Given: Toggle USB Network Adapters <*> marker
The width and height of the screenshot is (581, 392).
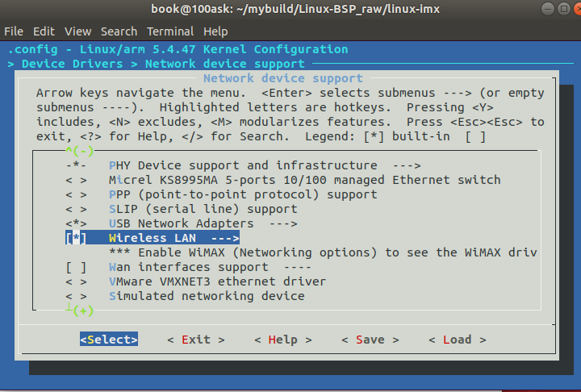Looking at the screenshot, I should click(76, 223).
